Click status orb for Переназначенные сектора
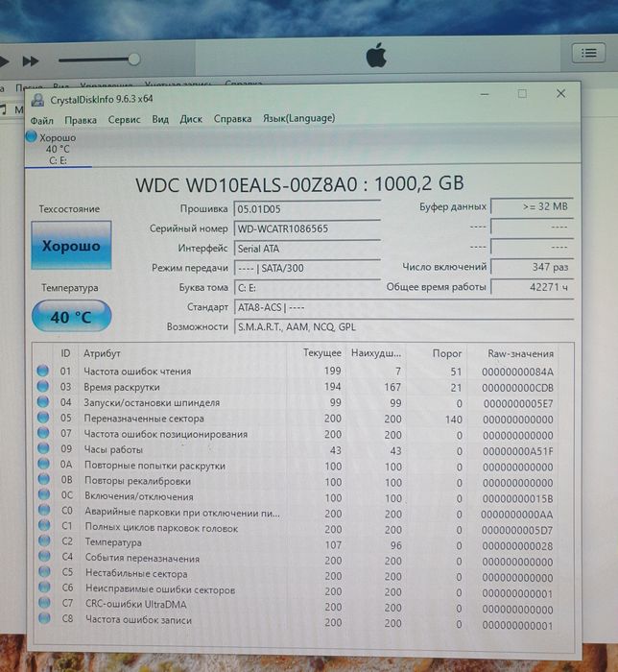 (x=43, y=418)
